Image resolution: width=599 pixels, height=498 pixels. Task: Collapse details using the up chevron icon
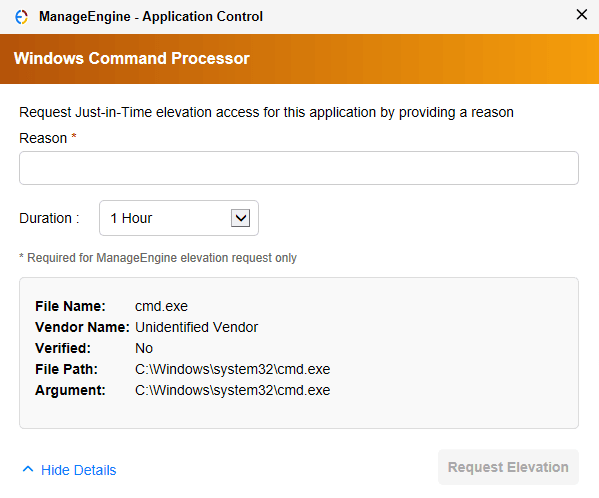28,469
